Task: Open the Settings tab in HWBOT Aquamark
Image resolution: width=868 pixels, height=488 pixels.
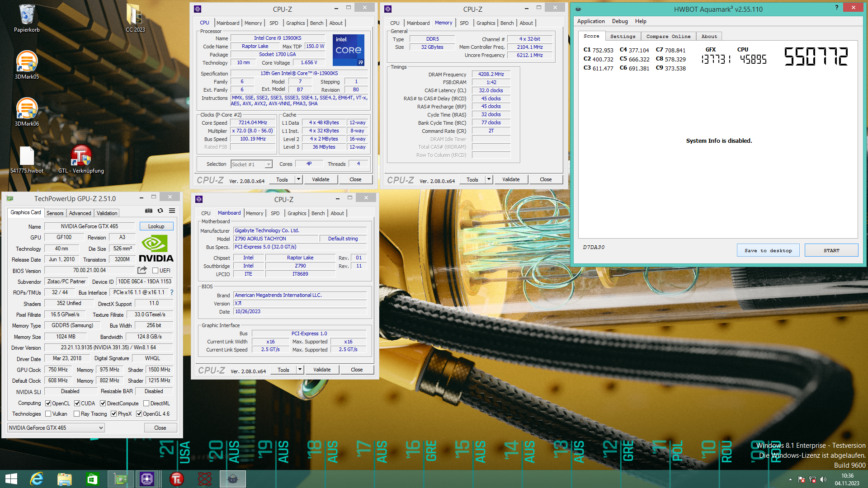Action: pos(623,36)
